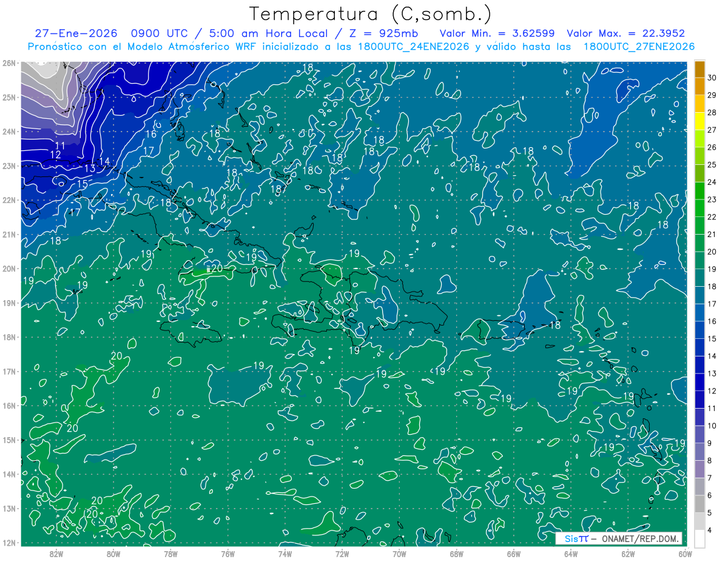Screen dimensions: 728x562
Task: Click the 80W longitude axis label
Action: [x=113, y=555]
